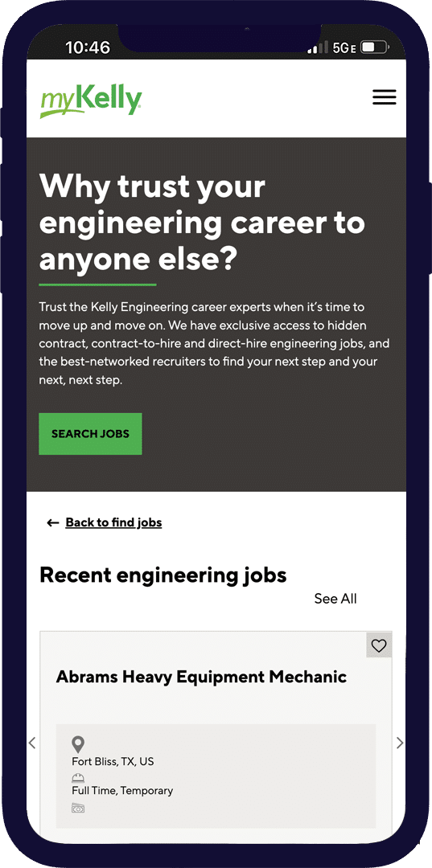
Task: Click the myKelly logo
Action: click(92, 102)
